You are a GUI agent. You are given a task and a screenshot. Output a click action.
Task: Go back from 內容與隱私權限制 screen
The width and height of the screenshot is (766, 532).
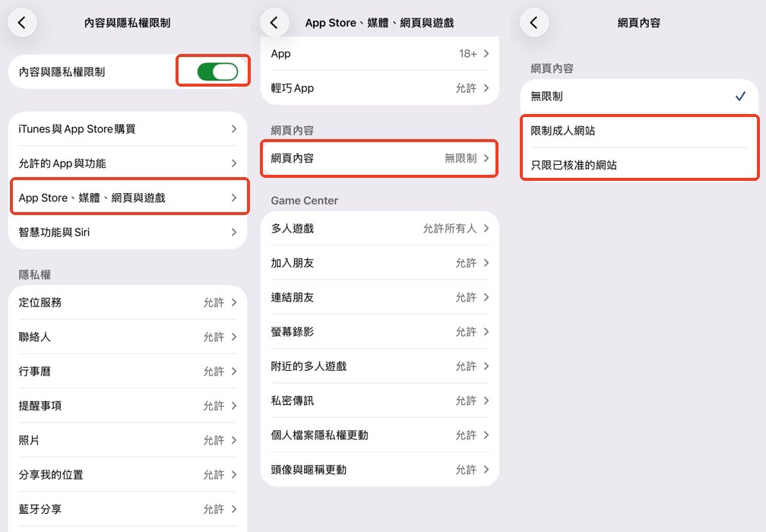(22, 23)
